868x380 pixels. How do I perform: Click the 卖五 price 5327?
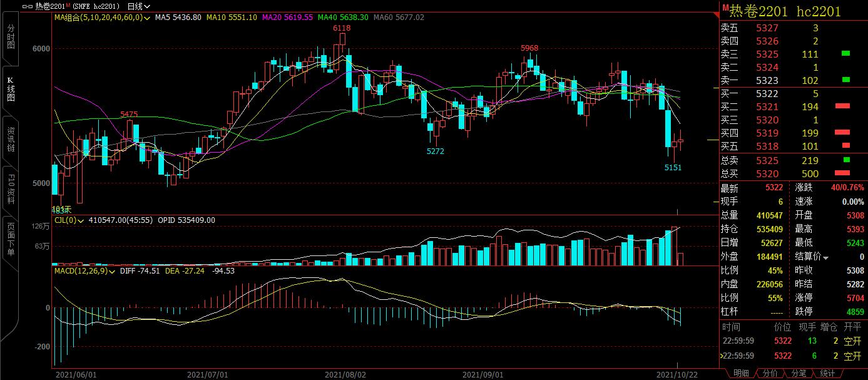(x=767, y=28)
